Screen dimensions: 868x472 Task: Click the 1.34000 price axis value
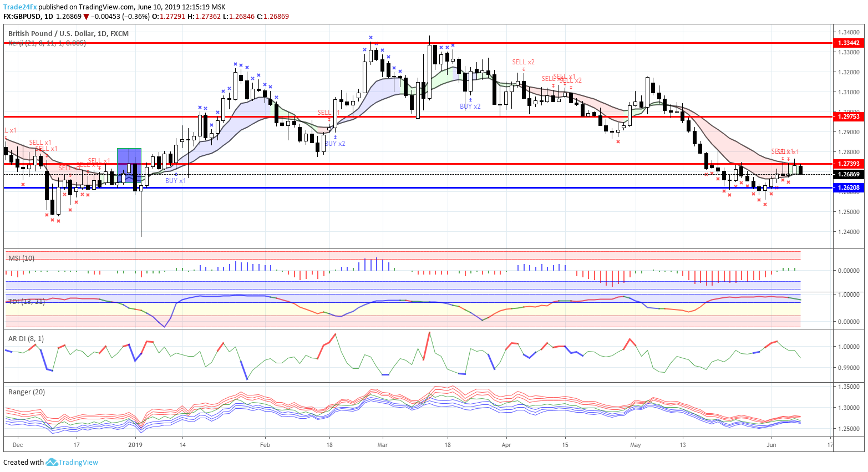(849, 32)
